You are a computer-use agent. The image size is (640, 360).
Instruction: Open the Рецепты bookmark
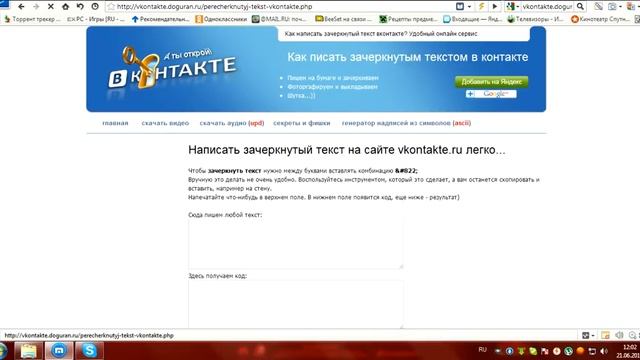pyautogui.click(x=408, y=19)
